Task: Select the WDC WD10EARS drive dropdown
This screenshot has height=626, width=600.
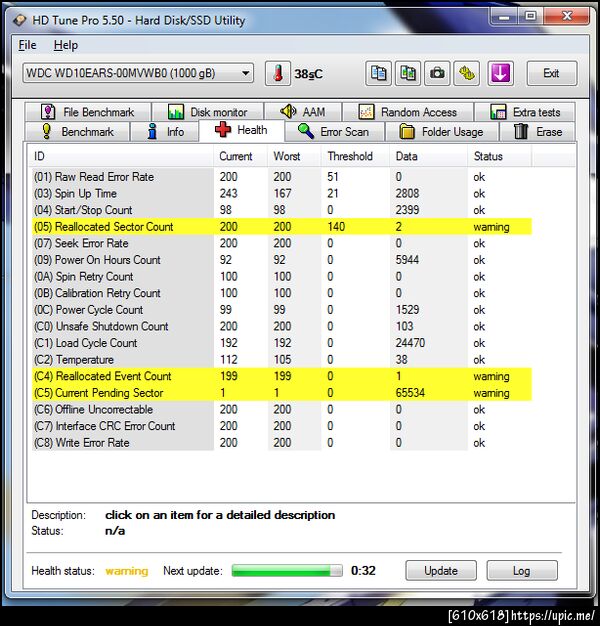Action: coord(138,73)
